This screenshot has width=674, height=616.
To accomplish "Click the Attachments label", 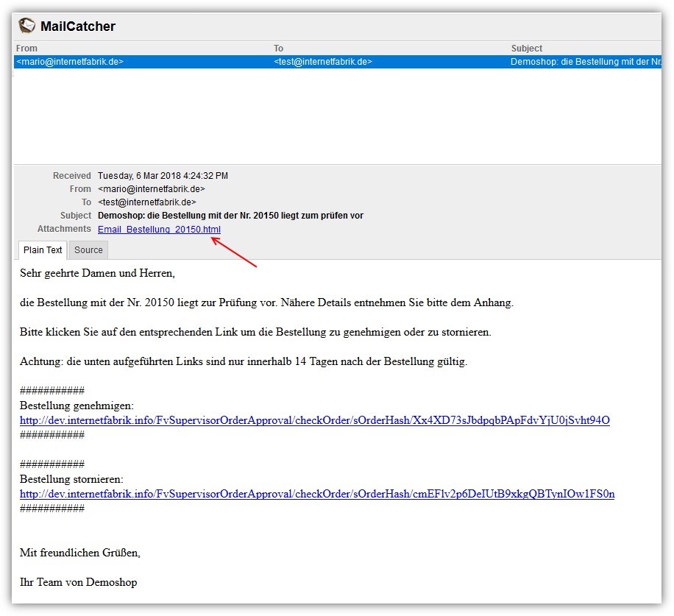I will 64,229.
